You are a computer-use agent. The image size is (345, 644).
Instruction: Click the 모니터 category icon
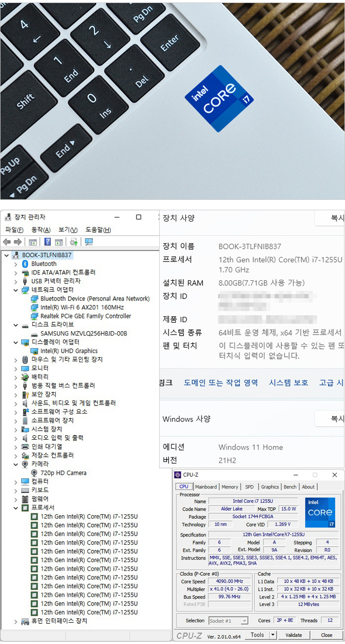click(x=25, y=368)
